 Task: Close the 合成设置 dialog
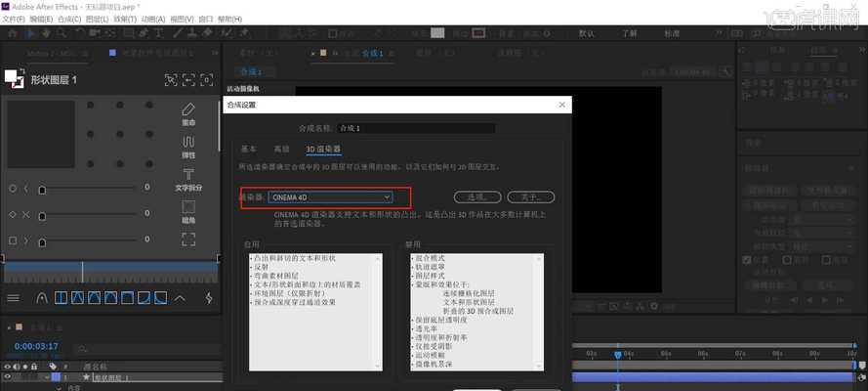tap(562, 105)
